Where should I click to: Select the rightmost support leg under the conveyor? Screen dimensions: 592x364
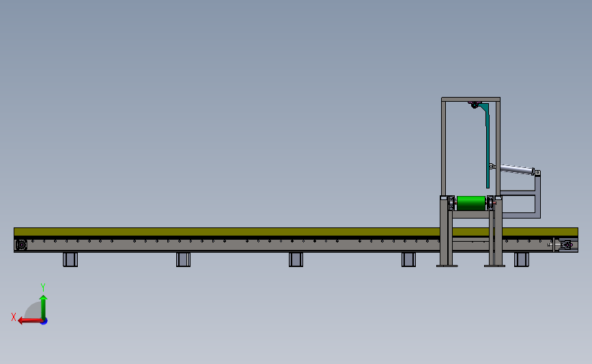522,260
